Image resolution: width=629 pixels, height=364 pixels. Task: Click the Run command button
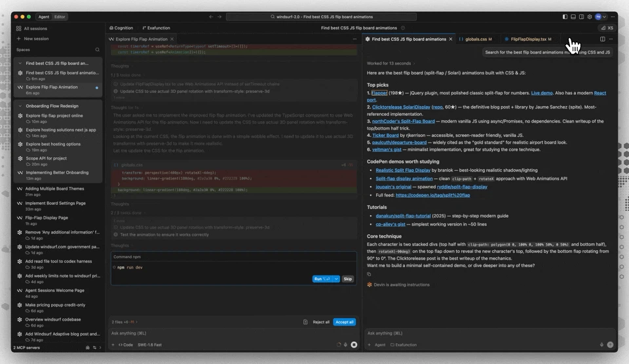322,279
